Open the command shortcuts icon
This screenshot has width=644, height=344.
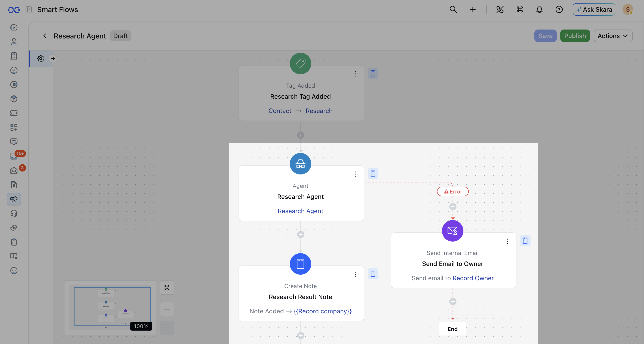pyautogui.click(x=520, y=9)
